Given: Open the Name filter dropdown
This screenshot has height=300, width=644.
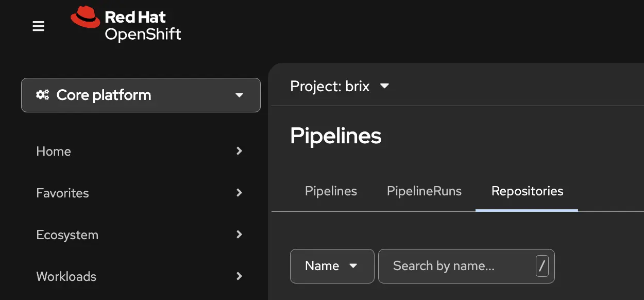Looking at the screenshot, I should point(332,266).
